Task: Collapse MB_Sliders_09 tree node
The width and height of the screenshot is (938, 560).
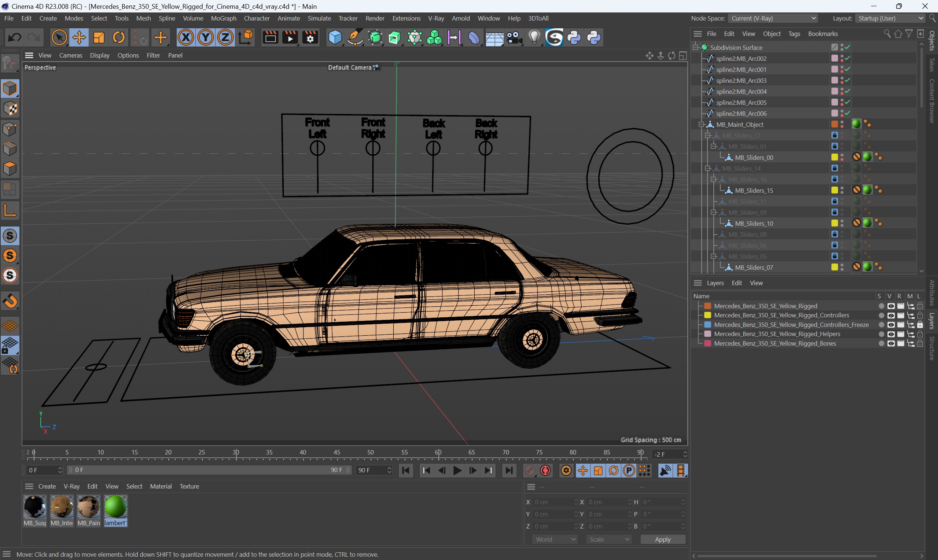Action: pyautogui.click(x=714, y=212)
